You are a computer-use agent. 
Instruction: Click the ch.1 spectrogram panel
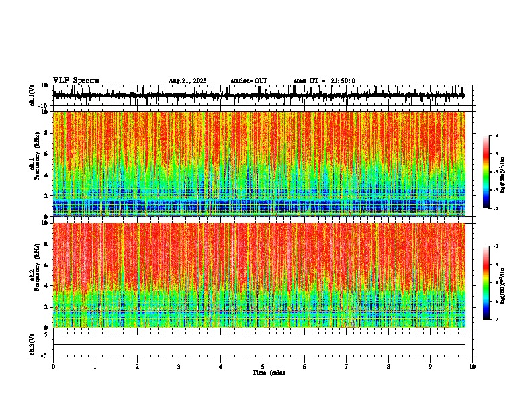tap(259, 164)
